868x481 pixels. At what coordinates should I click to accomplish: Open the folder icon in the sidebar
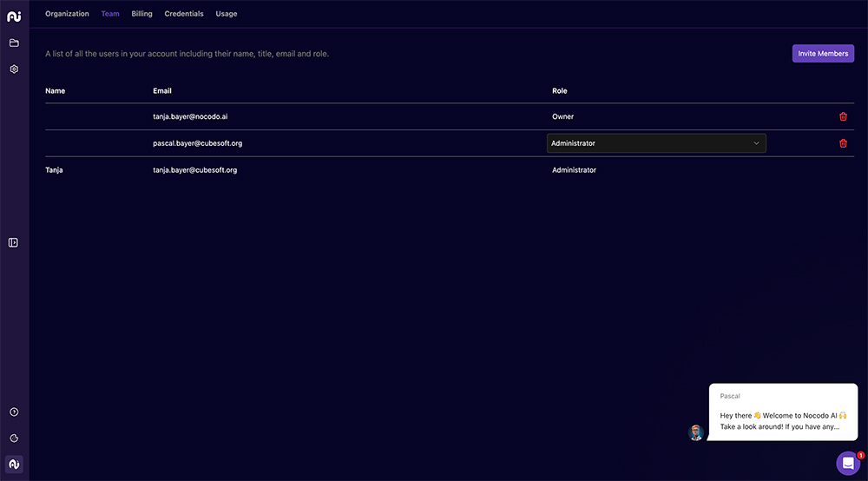point(14,43)
